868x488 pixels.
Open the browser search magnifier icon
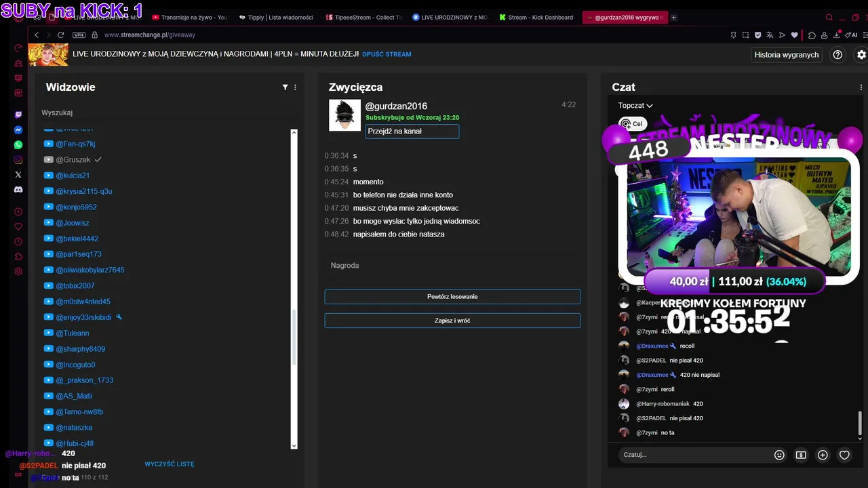point(829,17)
